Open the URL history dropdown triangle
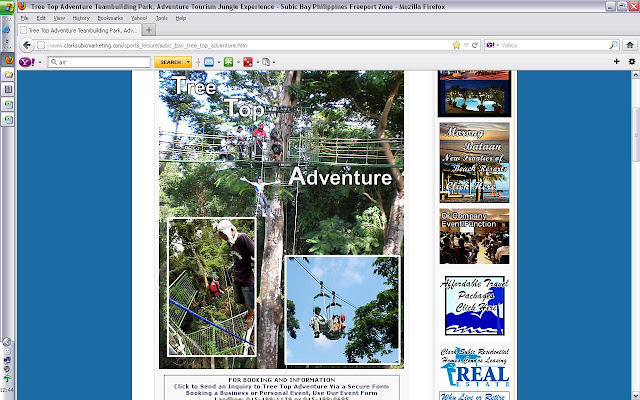640x400 pixels. 466,45
